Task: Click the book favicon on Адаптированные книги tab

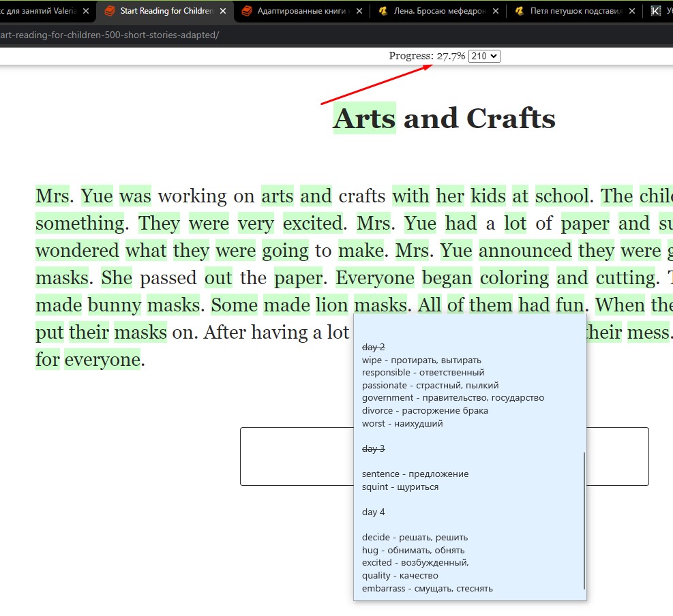Action: pos(246,11)
